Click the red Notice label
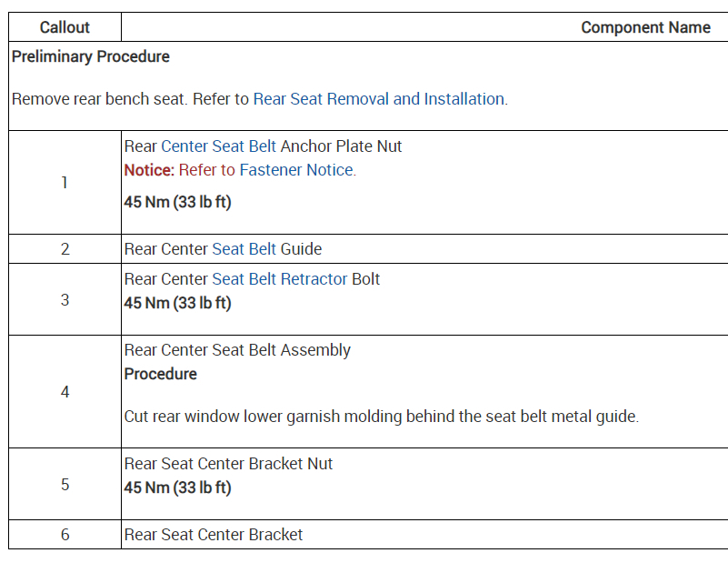 [149, 170]
